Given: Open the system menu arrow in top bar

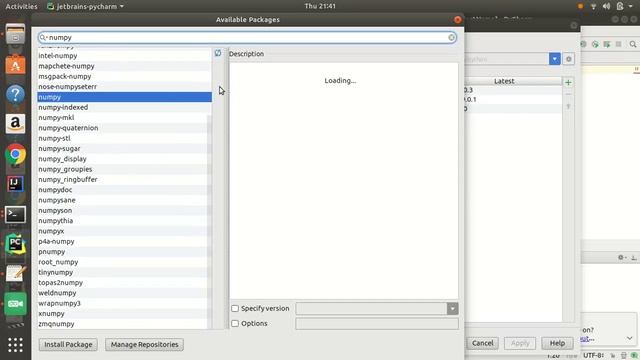Looking at the screenshot, I should click(x=631, y=6).
